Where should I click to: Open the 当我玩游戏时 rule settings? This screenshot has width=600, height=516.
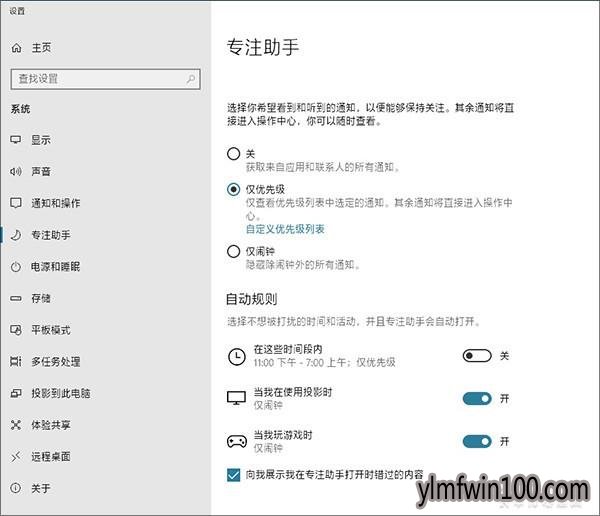click(283, 435)
